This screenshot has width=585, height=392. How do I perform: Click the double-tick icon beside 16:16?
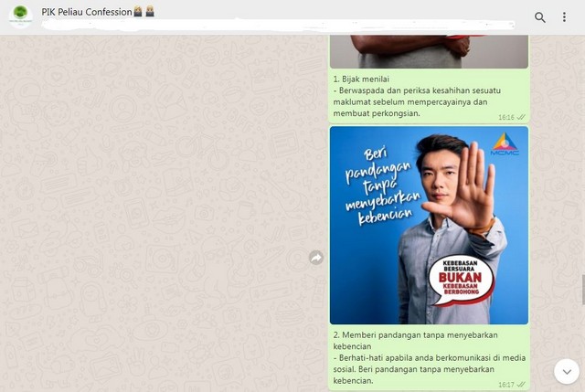coord(521,118)
